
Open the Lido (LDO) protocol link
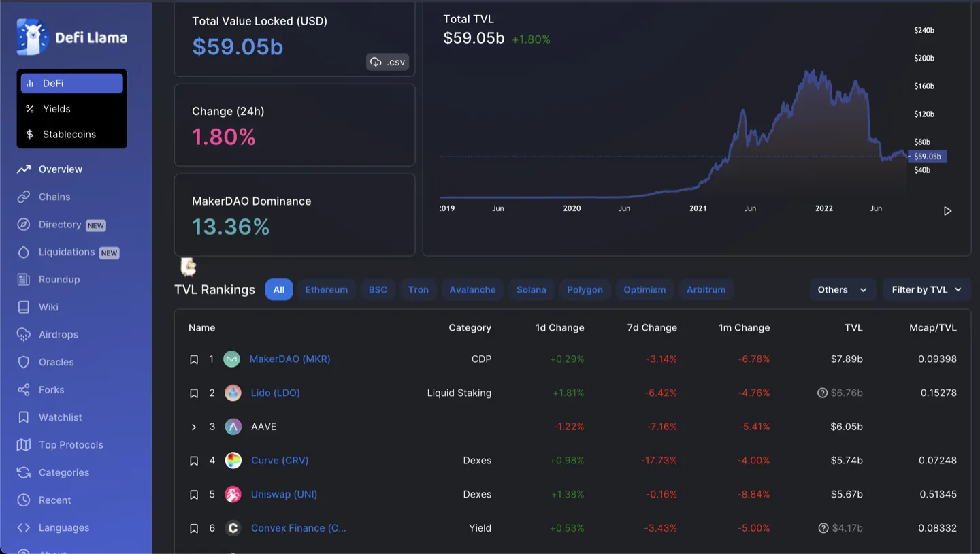click(x=276, y=393)
